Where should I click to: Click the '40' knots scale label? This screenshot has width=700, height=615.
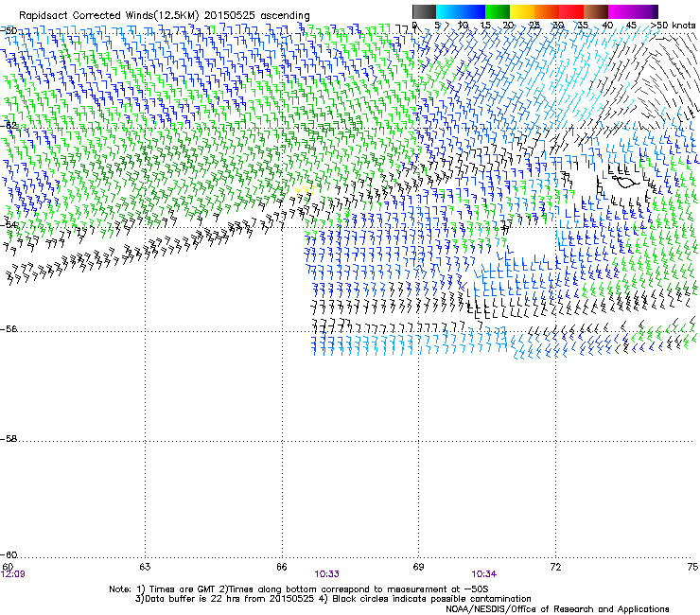(607, 26)
